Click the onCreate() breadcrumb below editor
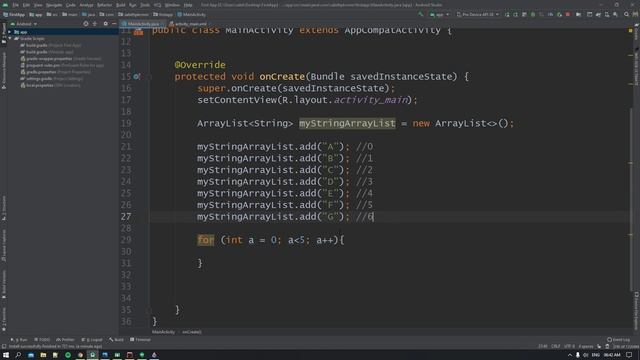 point(192,332)
